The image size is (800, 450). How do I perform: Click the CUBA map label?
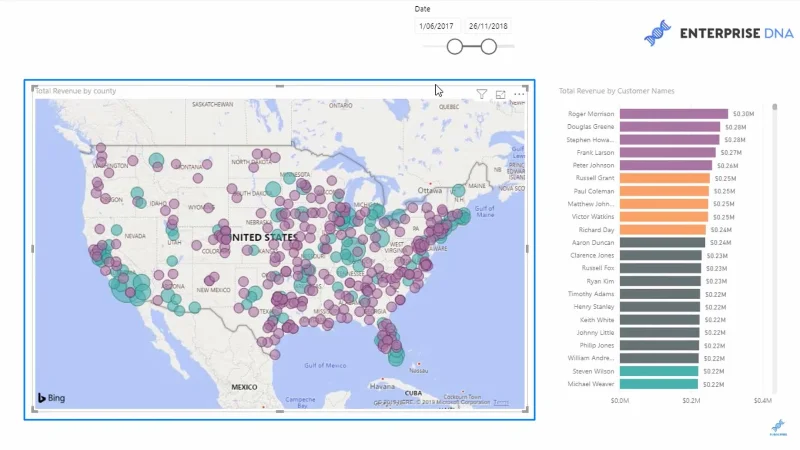pos(413,393)
